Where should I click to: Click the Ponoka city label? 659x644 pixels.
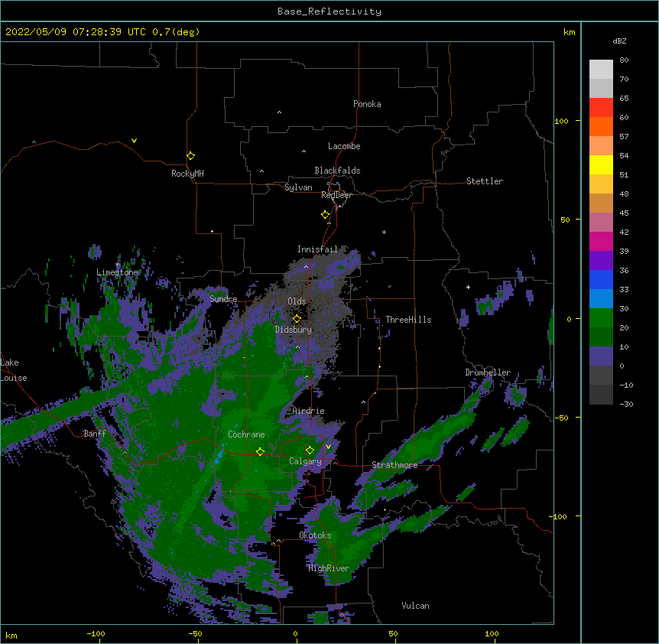tap(367, 104)
